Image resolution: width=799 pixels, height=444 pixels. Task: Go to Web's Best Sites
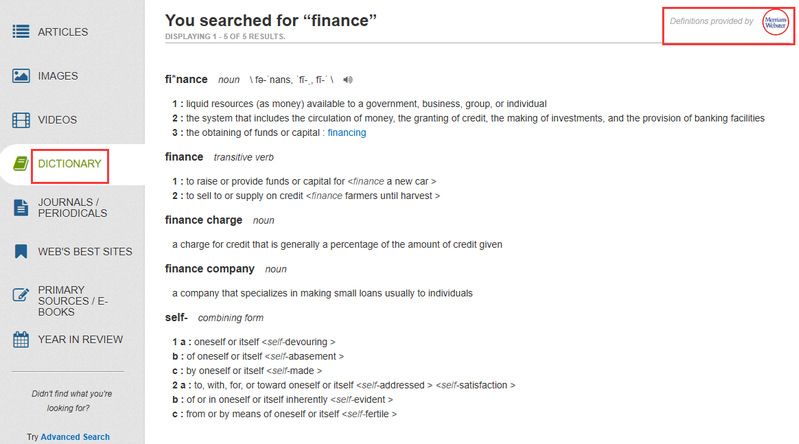pos(85,251)
